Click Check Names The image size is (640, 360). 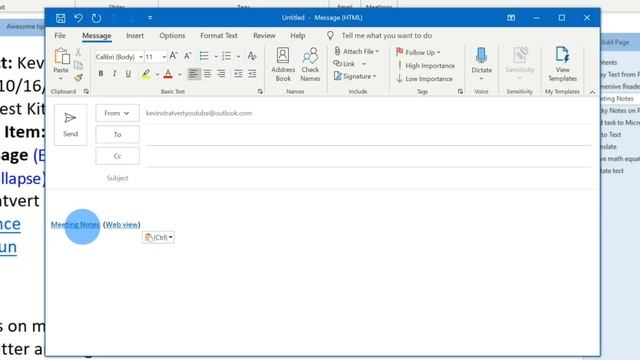(x=310, y=64)
